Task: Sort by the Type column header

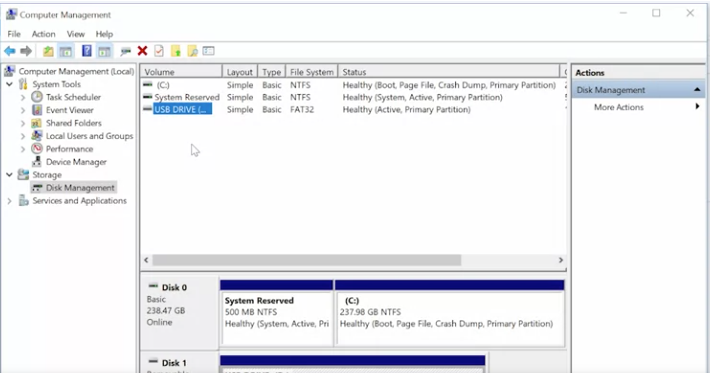Action: [271, 72]
